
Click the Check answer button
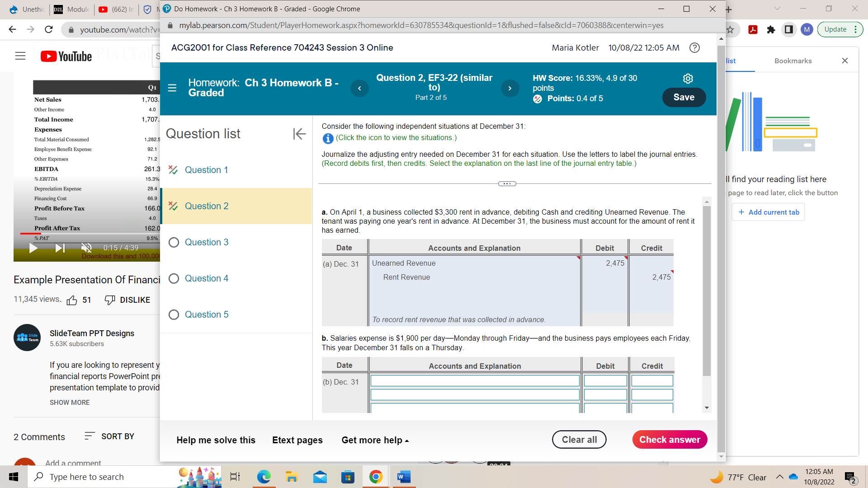tap(670, 439)
